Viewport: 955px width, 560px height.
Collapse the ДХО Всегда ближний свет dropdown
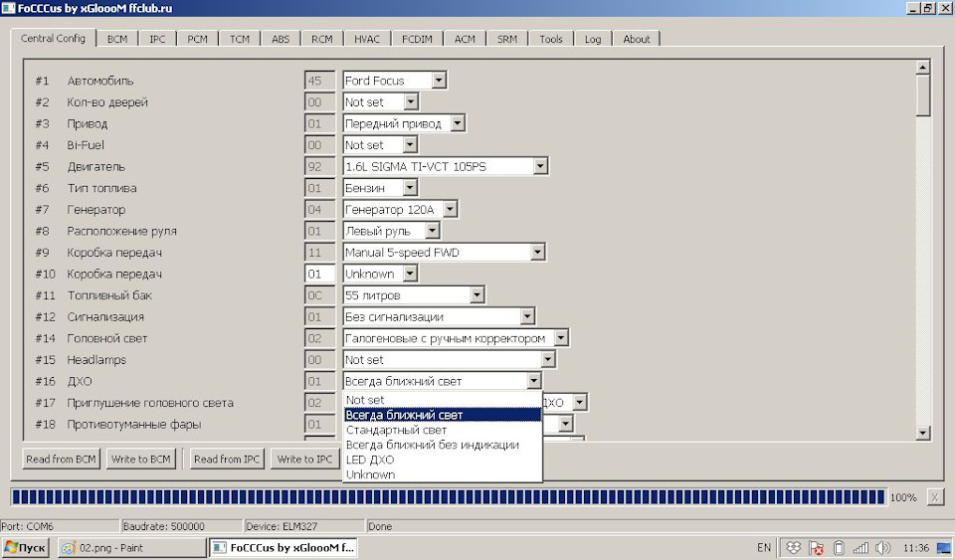coord(533,381)
